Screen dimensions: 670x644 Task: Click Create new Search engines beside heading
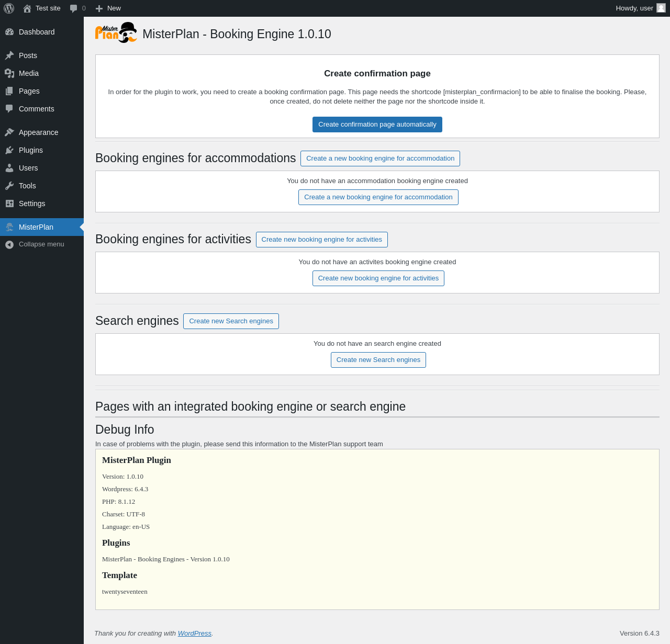(231, 321)
